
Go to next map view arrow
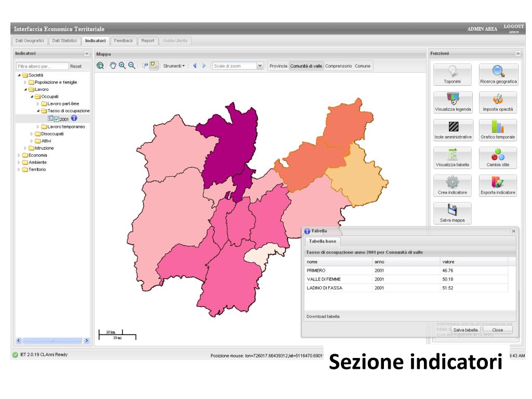[x=204, y=66]
